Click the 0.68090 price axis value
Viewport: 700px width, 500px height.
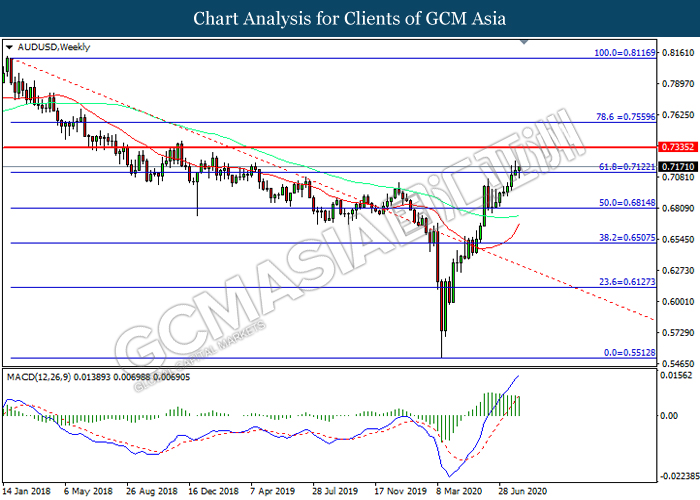point(678,208)
